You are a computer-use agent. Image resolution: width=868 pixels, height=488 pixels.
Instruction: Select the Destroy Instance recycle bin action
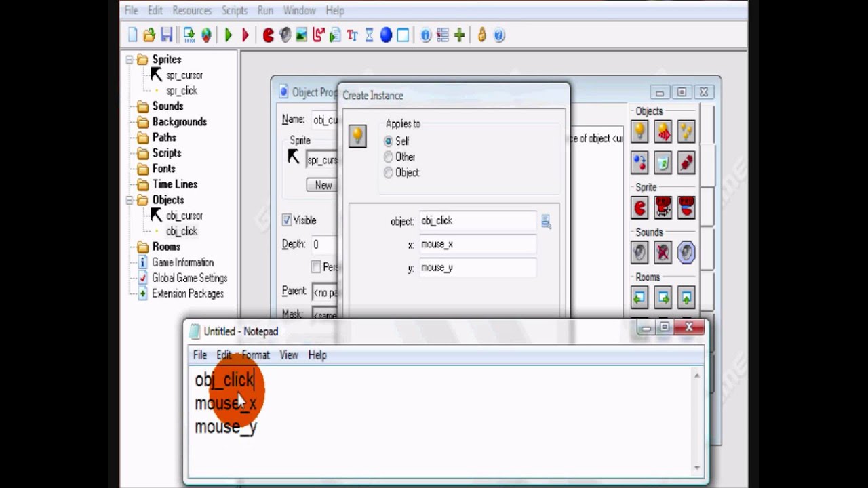pyautogui.click(x=663, y=163)
